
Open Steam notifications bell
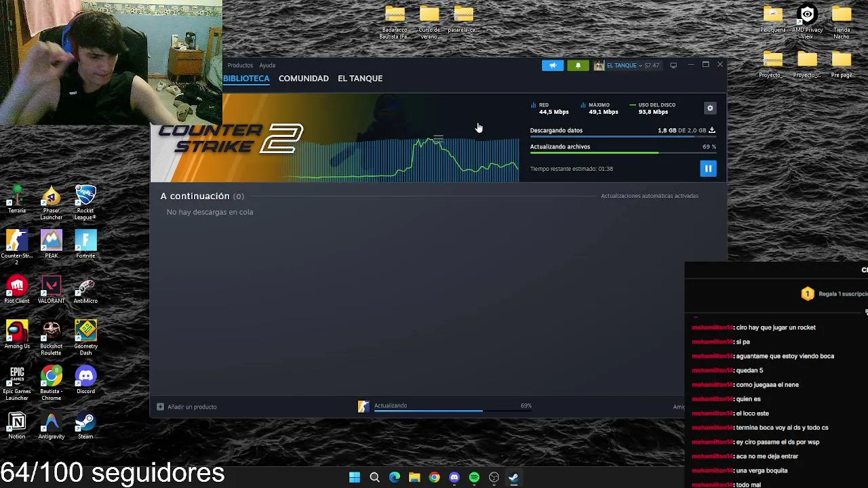(x=578, y=66)
